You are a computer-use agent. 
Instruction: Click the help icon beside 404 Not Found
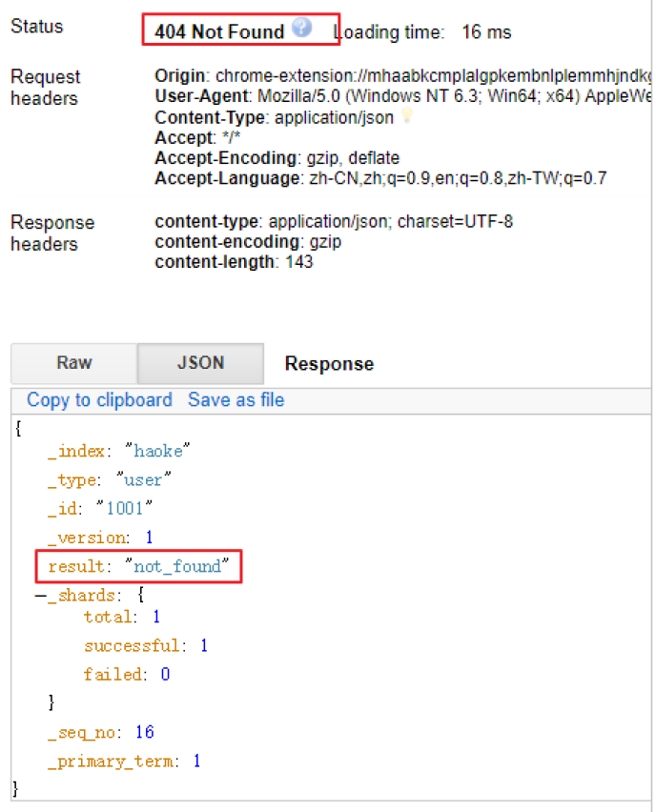[x=302, y=29]
